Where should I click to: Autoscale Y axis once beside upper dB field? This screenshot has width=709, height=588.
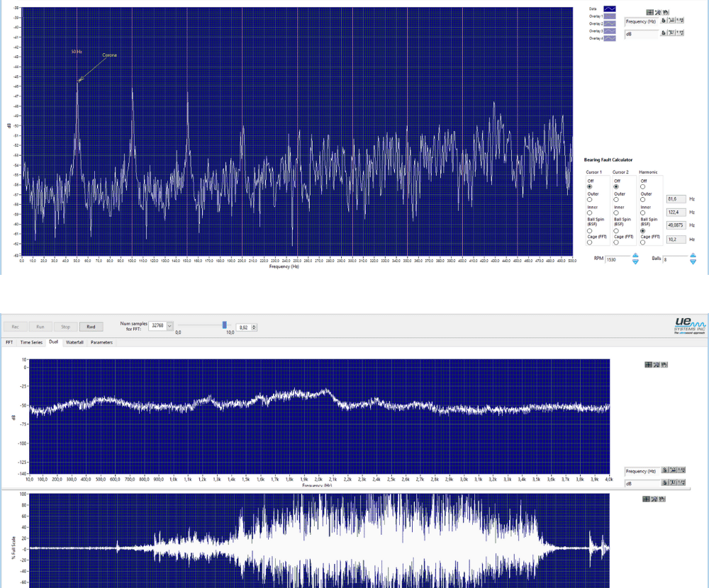click(671, 33)
